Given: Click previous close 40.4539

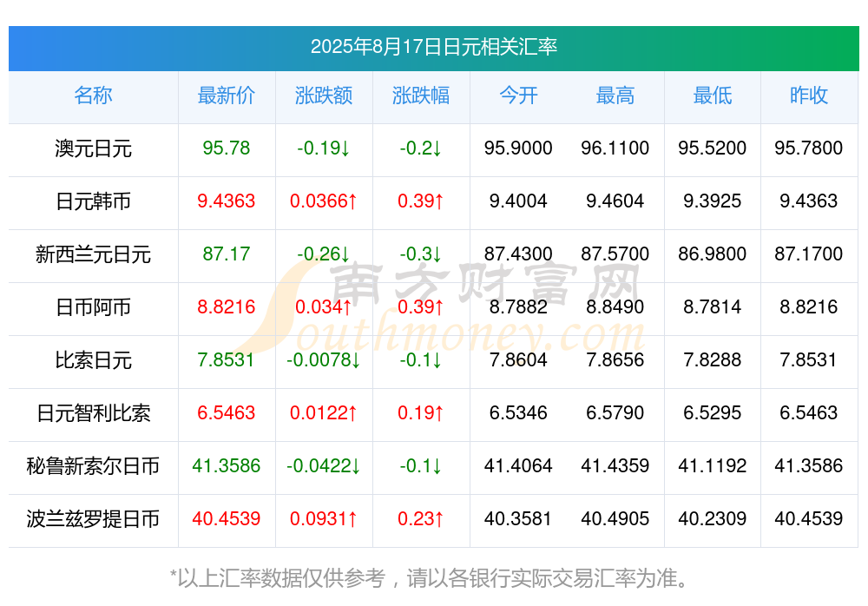Looking at the screenshot, I should pos(809,519).
